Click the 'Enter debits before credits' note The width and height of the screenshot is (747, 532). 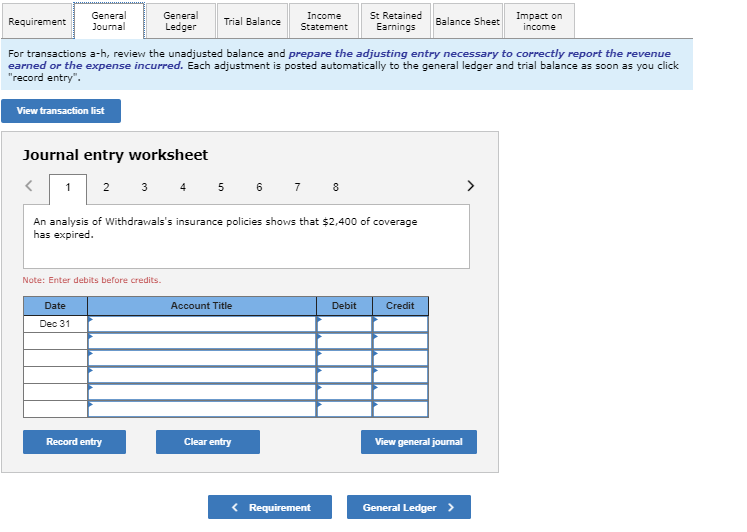coord(92,280)
